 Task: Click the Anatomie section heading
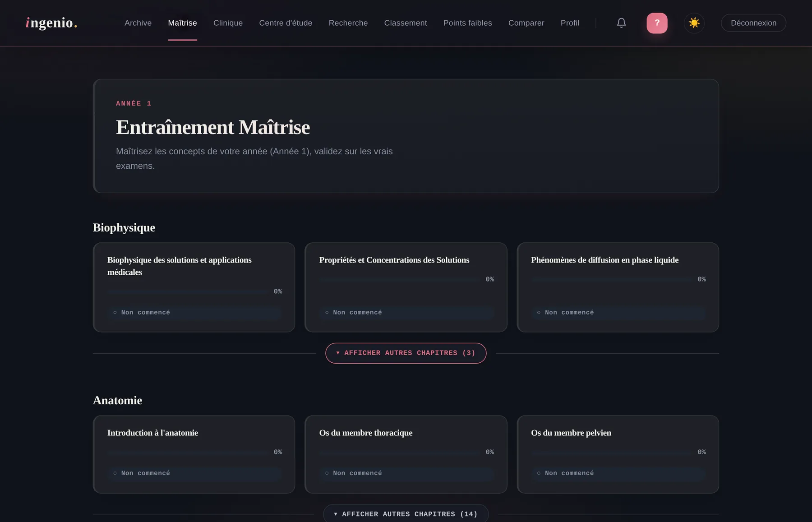pyautogui.click(x=117, y=400)
